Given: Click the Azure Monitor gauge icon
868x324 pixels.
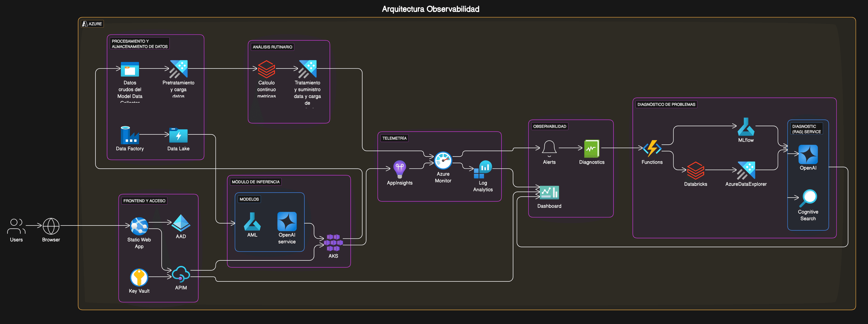Looking at the screenshot, I should (443, 160).
